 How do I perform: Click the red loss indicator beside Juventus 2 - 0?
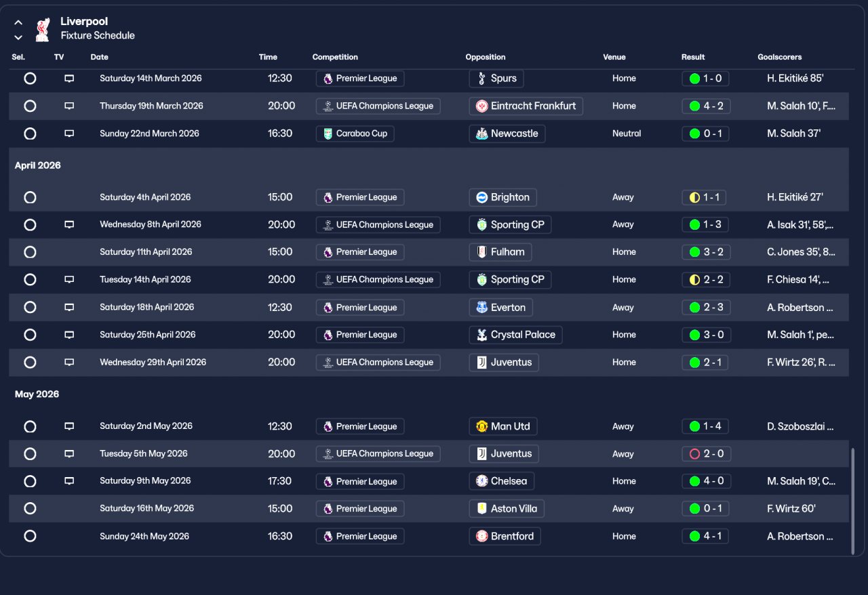point(694,453)
